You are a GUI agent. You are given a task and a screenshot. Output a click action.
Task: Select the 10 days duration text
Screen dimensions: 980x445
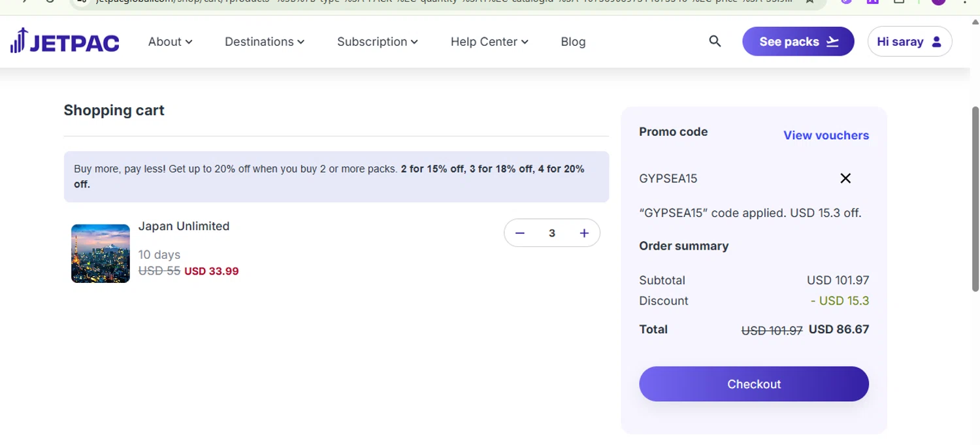pos(159,255)
